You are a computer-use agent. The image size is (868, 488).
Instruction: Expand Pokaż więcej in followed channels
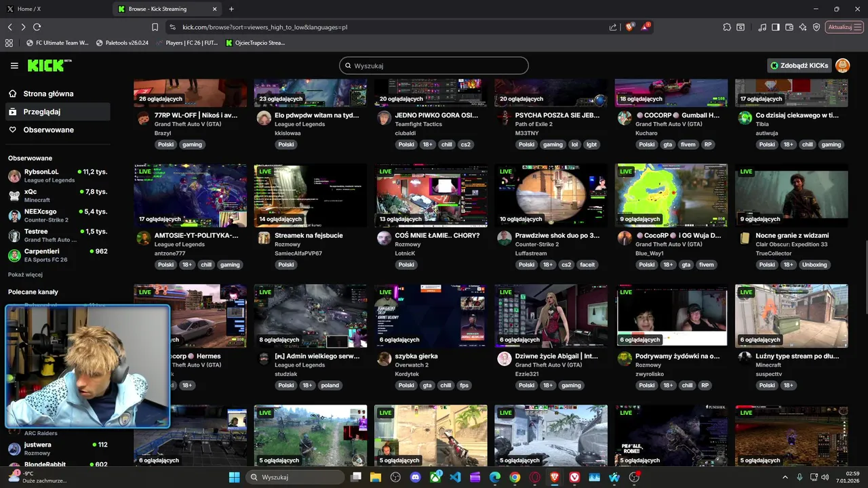[x=25, y=274]
